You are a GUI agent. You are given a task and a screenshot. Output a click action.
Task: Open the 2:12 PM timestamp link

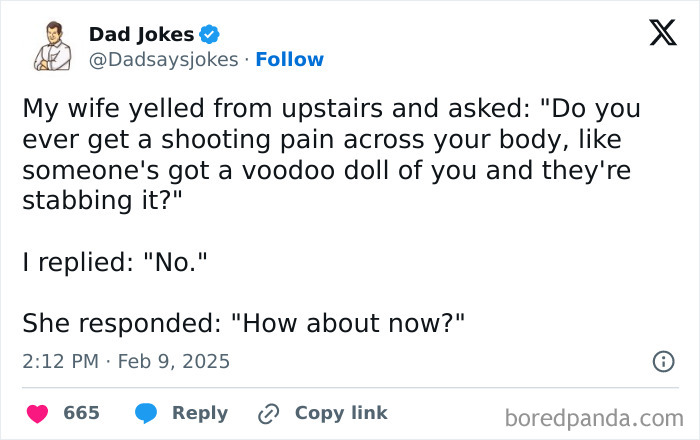[61, 361]
